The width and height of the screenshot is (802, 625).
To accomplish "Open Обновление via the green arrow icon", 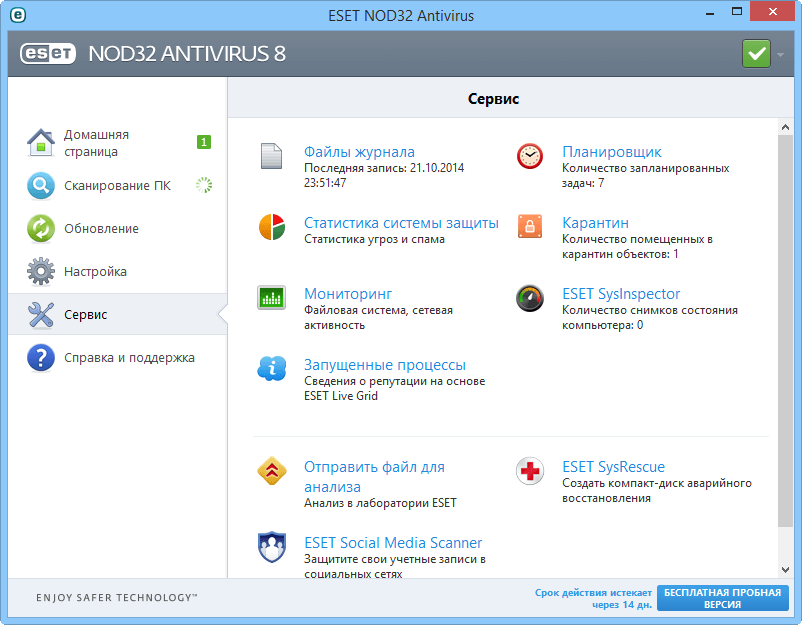I will pyautogui.click(x=40, y=228).
